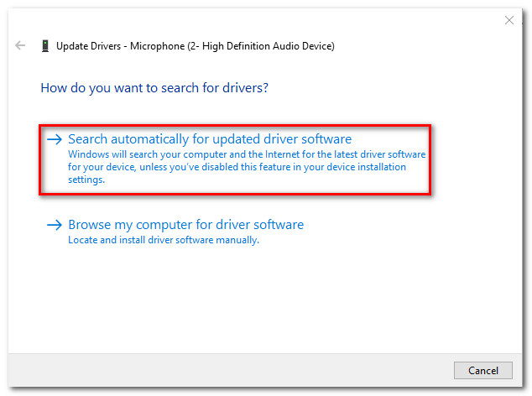
Task: Choose Browse my computer for driver software
Action: (175, 232)
